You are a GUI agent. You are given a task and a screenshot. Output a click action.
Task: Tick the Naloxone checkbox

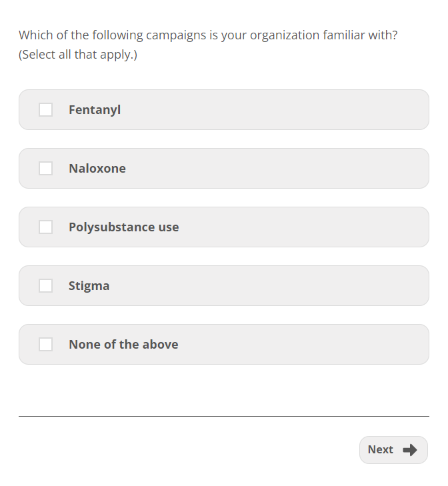(46, 168)
